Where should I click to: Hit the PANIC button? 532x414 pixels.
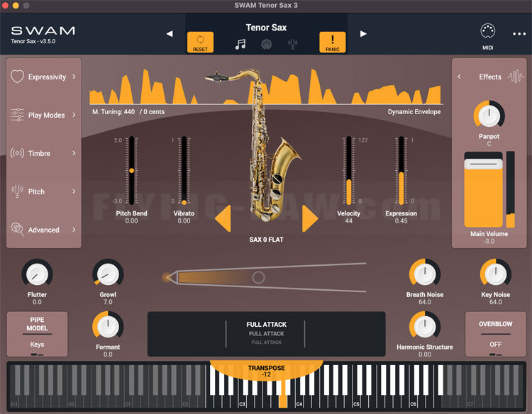click(333, 42)
